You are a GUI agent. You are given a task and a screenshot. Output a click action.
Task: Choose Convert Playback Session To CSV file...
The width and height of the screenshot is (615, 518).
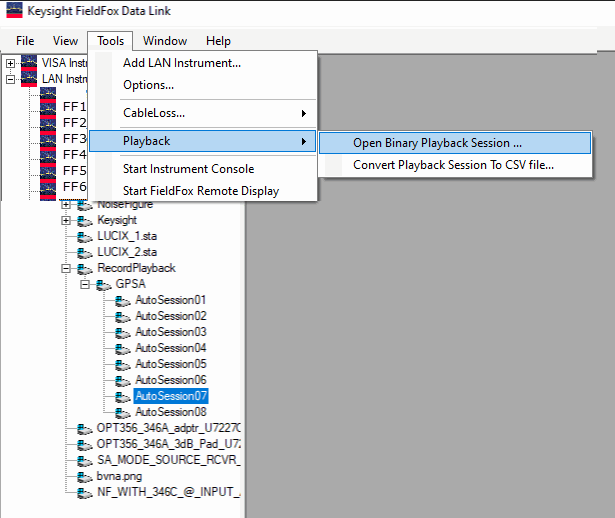coord(455,165)
